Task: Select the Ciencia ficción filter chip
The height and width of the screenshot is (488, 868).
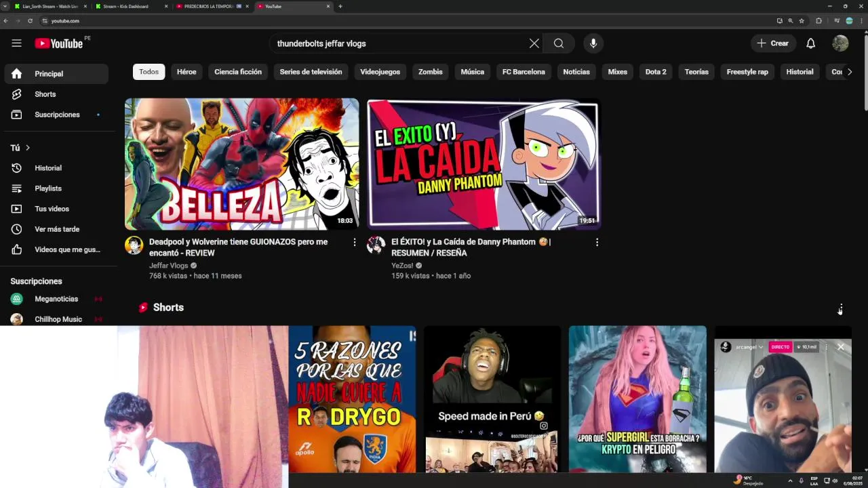Action: [238, 72]
